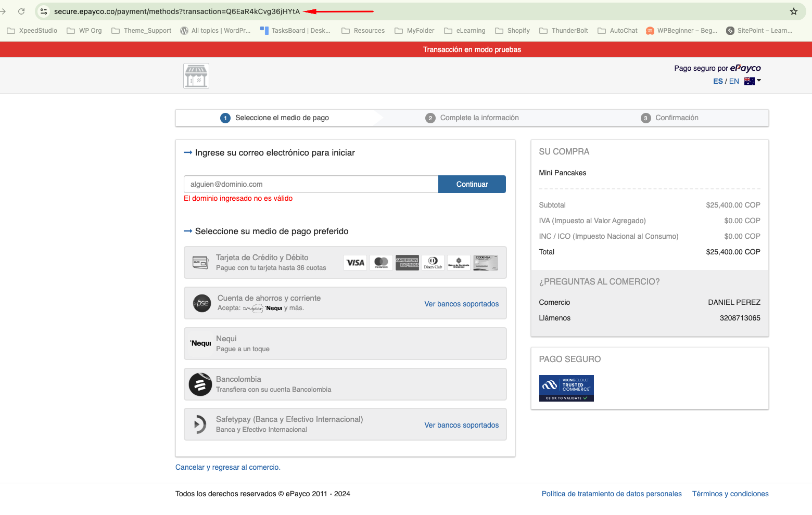The image size is (812, 515).
Task: Open the WPBeginner bookmark
Action: pyautogui.click(x=681, y=31)
